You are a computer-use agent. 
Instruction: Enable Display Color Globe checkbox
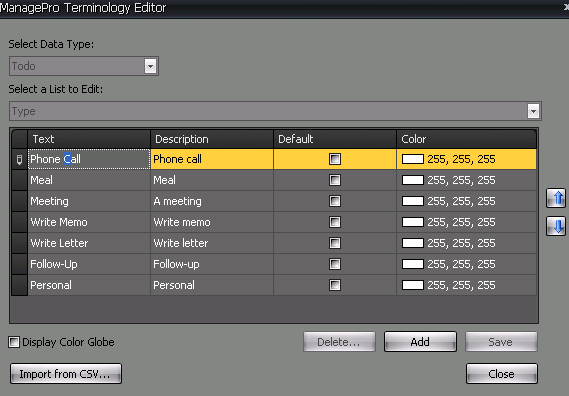point(14,342)
